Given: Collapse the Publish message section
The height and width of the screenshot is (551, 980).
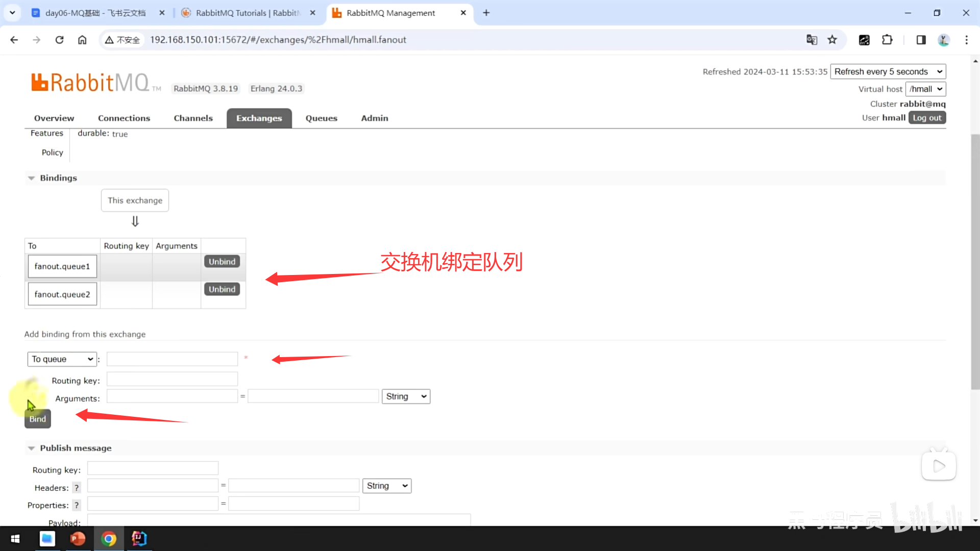Looking at the screenshot, I should (75, 448).
